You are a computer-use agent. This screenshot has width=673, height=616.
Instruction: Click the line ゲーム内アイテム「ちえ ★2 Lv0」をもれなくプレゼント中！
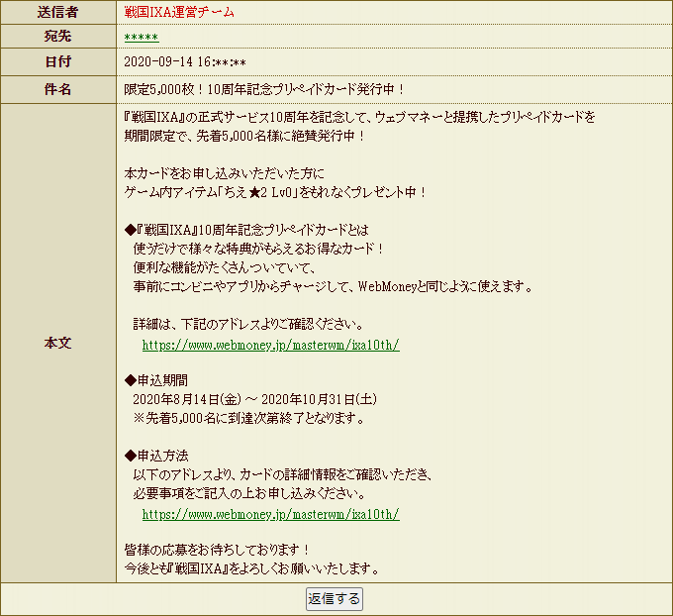[x=275, y=192]
